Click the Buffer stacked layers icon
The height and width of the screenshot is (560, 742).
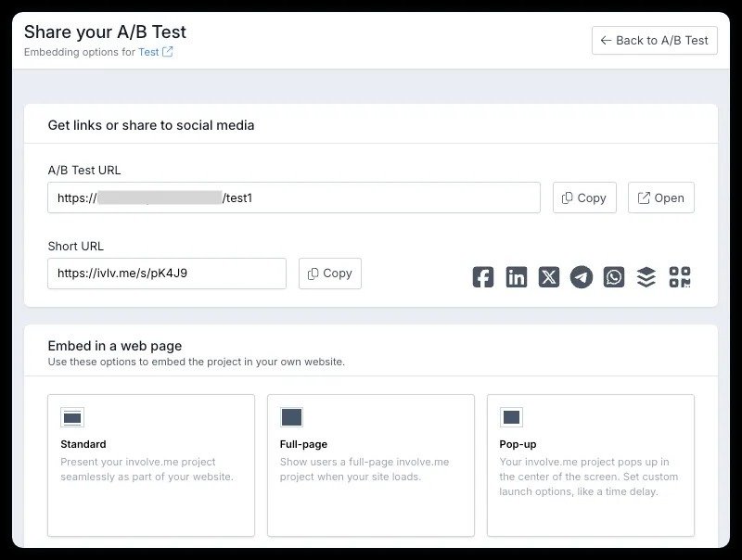coord(646,277)
